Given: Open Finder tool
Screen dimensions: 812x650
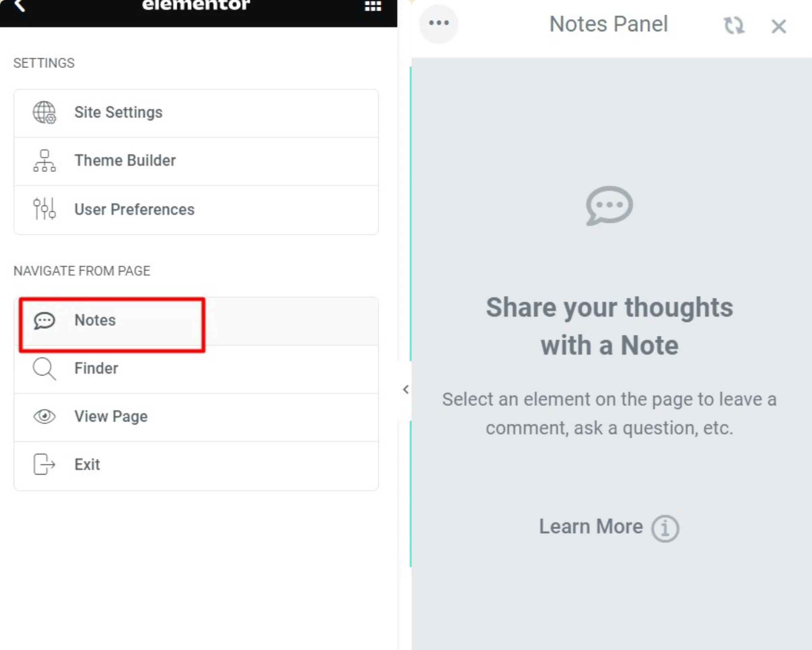Looking at the screenshot, I should pyautogui.click(x=95, y=368).
